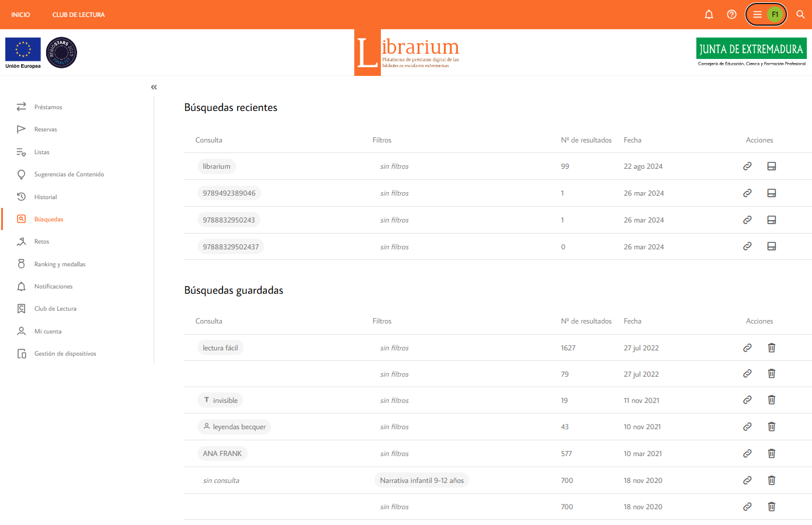Save the 'librarium' recent search
The image size is (812, 525).
click(x=771, y=166)
